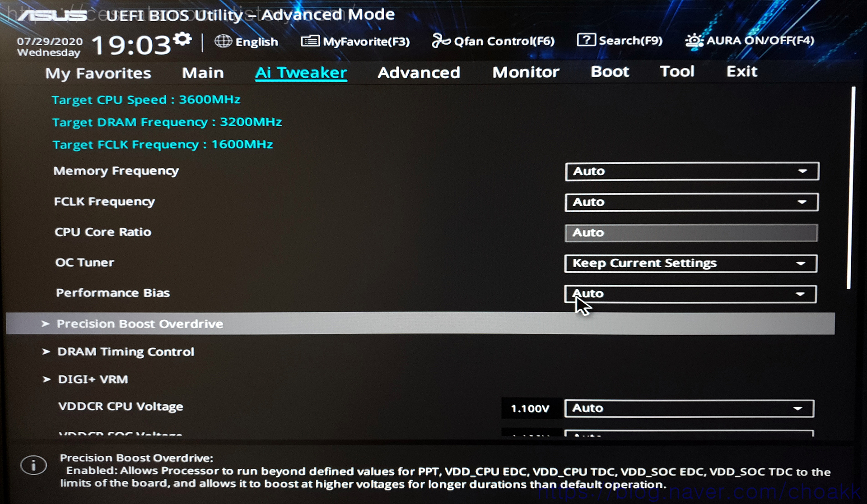Click Target DRAM Frequency : 3200MHz text
Screen dimensions: 867x504
[167, 122]
